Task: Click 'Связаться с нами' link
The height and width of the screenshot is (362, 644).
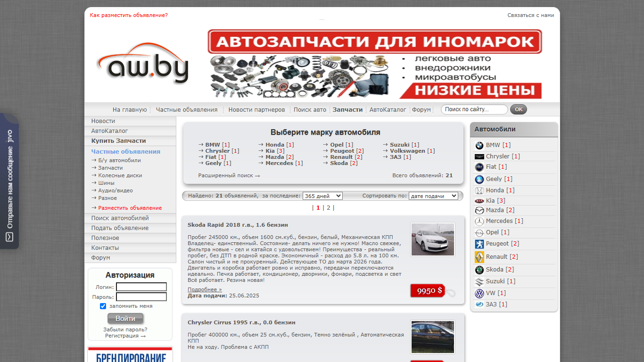Action: 531,15
